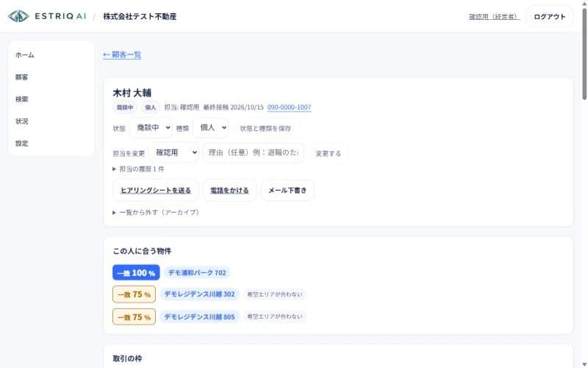Click メール下書き button

(x=287, y=191)
